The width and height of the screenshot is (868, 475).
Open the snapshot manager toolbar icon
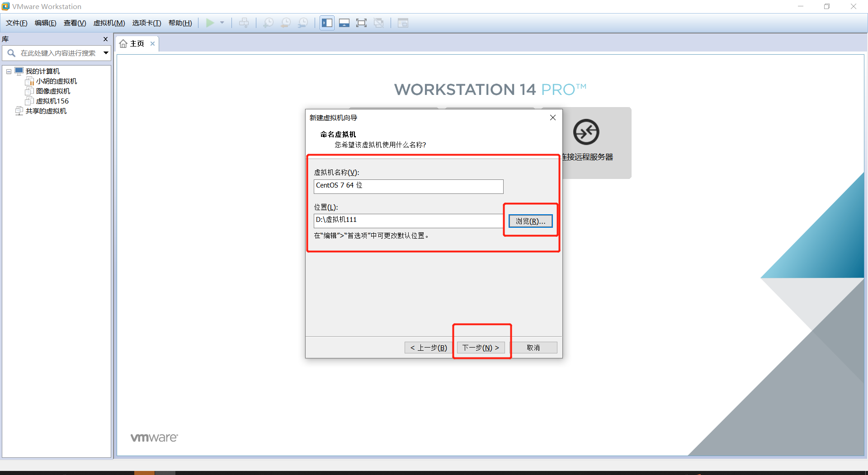(303, 23)
